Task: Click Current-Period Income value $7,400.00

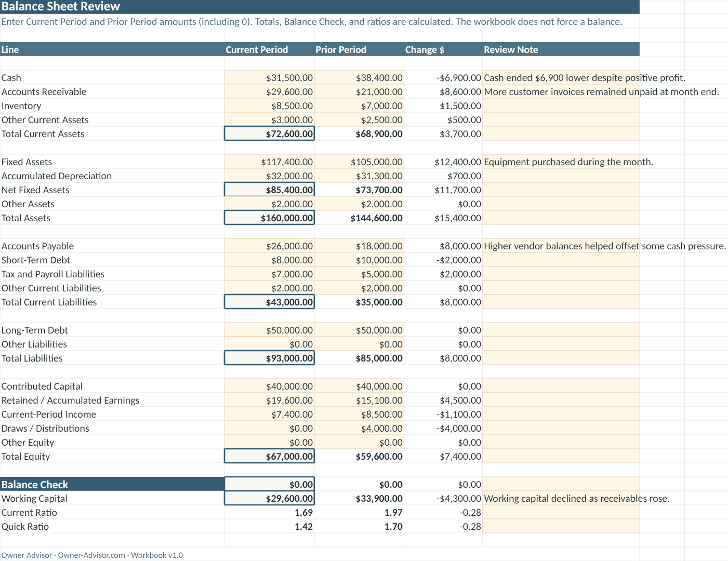Action: click(x=269, y=414)
